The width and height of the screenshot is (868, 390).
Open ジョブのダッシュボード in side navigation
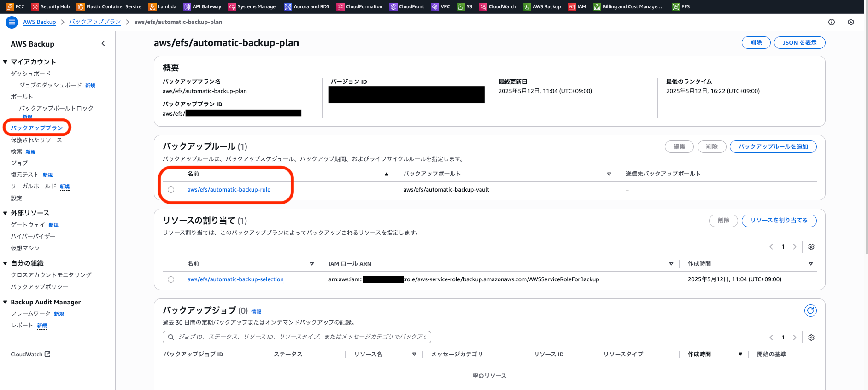pos(50,85)
